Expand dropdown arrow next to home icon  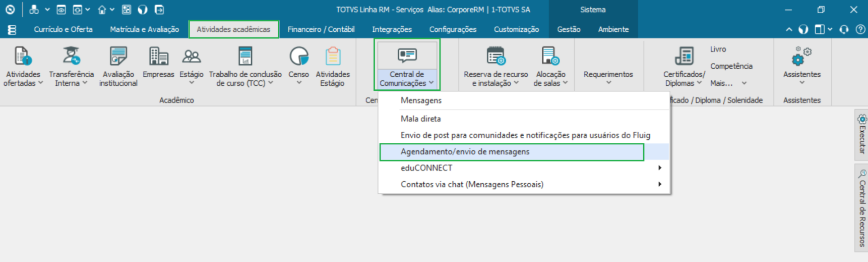click(x=112, y=10)
